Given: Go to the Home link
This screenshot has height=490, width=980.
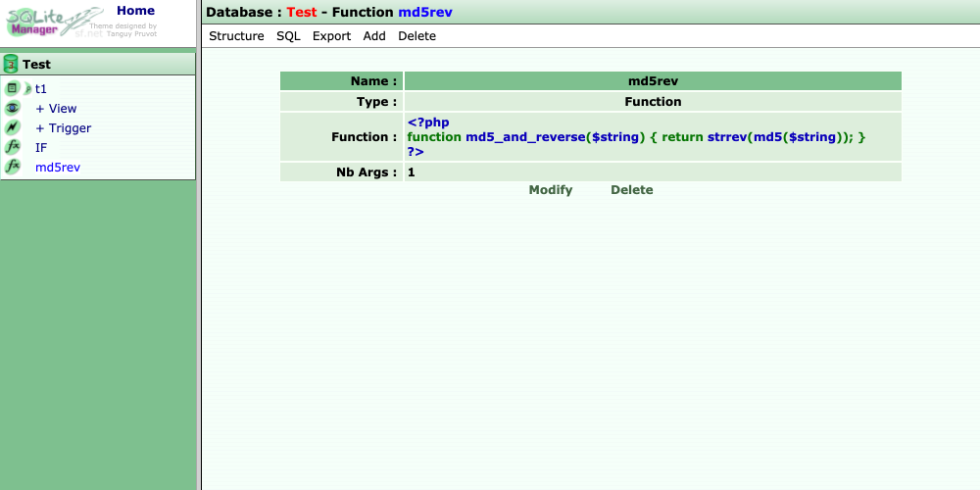Looking at the screenshot, I should coord(135,11).
